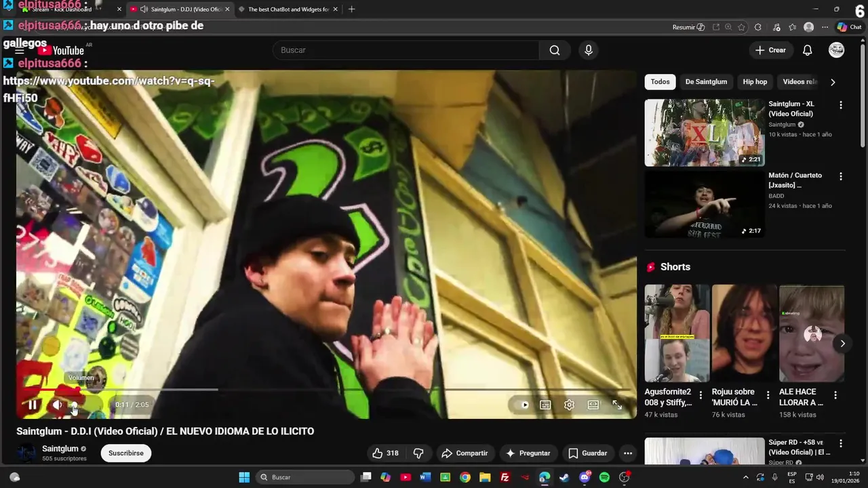
Task: Click Resumir in the address bar
Action: [x=688, y=27]
